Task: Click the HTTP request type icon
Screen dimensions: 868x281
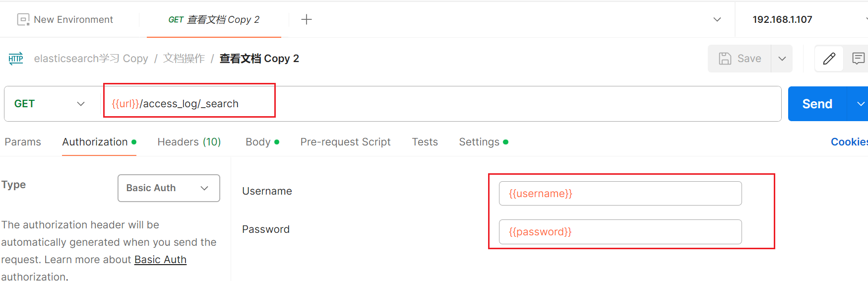Action: pos(16,59)
